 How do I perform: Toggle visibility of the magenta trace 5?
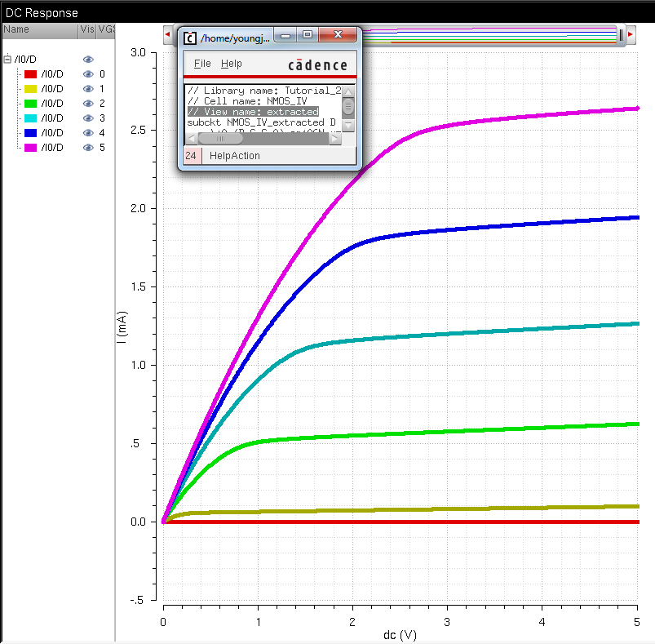(x=88, y=147)
